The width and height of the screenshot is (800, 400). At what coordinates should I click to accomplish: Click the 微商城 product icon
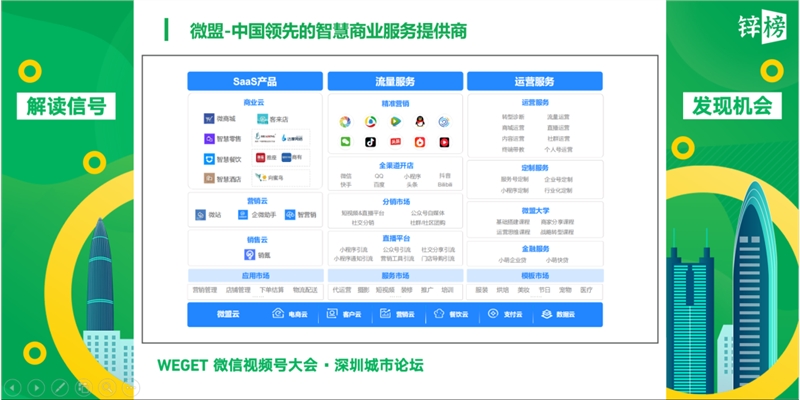coord(209,119)
